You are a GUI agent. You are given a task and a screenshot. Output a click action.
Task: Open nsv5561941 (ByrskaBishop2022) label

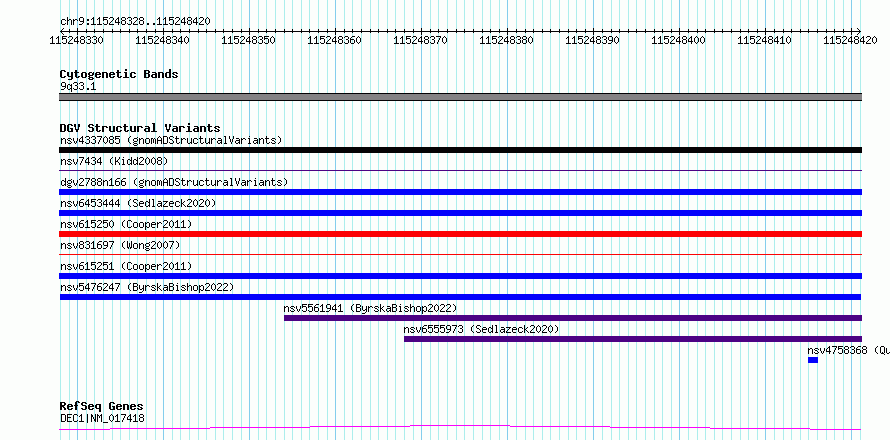pyautogui.click(x=370, y=308)
